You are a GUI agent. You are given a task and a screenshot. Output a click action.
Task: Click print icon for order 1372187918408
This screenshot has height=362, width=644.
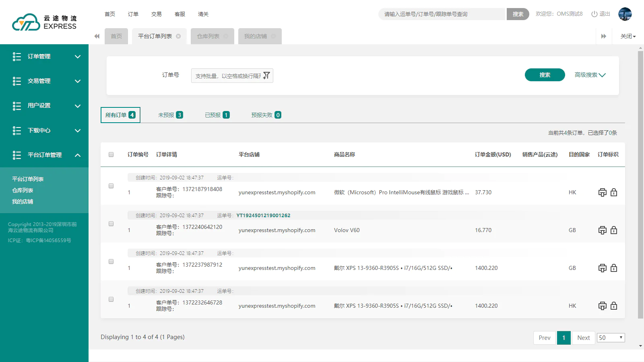click(x=602, y=192)
